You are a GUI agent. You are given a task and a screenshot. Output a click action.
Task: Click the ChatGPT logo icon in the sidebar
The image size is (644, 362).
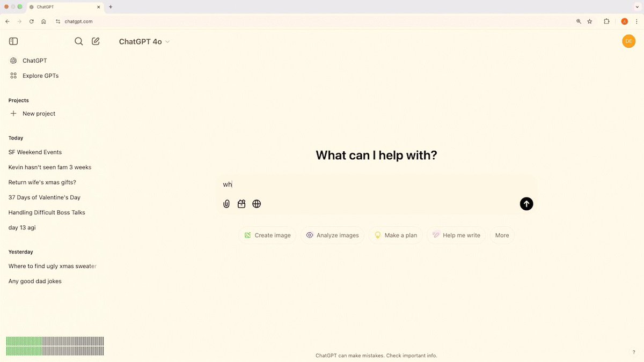[13, 61]
